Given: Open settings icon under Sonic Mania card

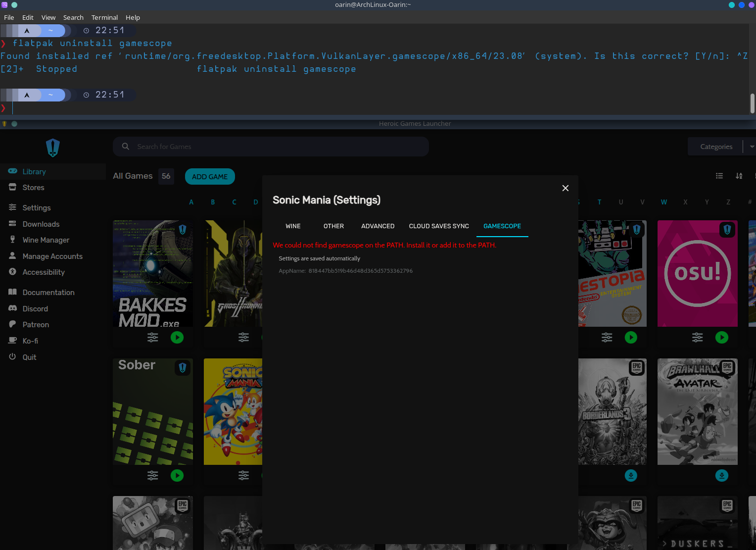Looking at the screenshot, I should (244, 476).
